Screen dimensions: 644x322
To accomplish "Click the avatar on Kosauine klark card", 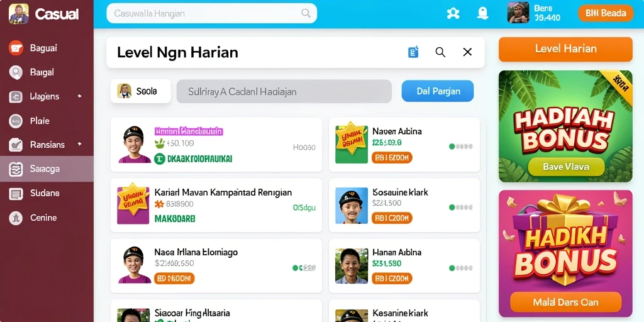I will point(352,206).
